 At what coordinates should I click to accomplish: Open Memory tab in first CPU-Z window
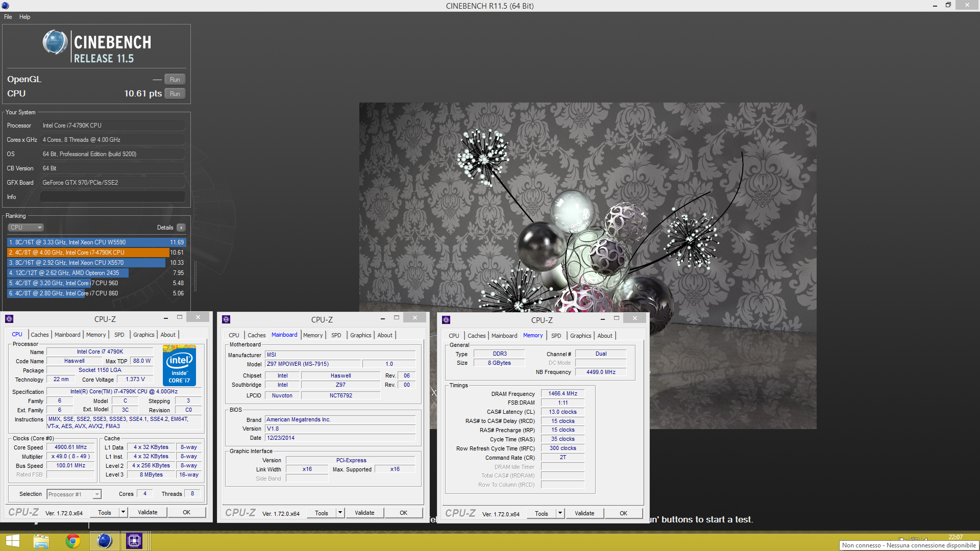click(96, 335)
